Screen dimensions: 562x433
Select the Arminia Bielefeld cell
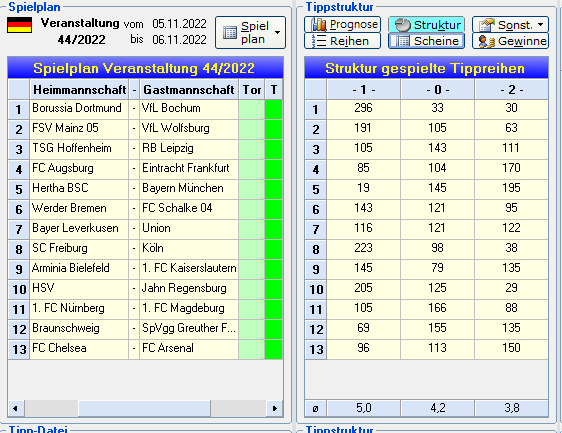pyautogui.click(x=79, y=269)
